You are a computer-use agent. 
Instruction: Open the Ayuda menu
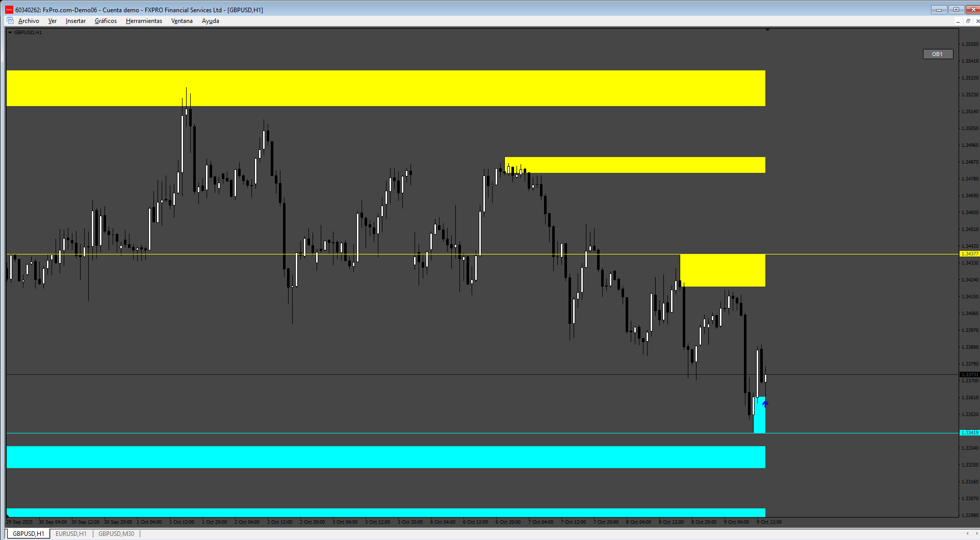click(x=211, y=21)
